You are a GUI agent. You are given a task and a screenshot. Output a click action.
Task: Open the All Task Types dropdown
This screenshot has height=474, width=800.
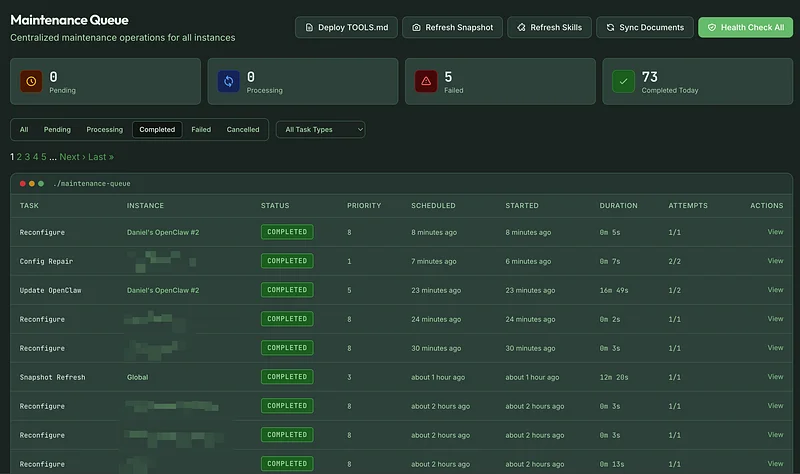click(x=320, y=130)
